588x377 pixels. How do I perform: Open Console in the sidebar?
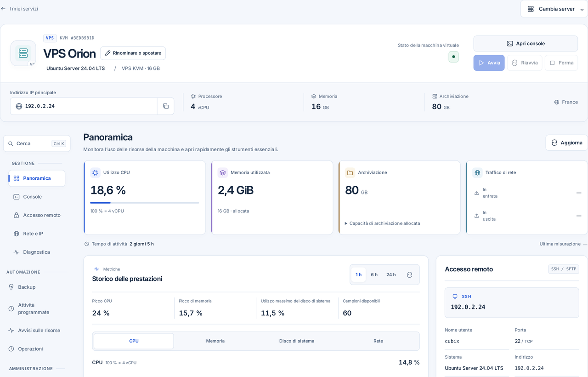click(37, 197)
